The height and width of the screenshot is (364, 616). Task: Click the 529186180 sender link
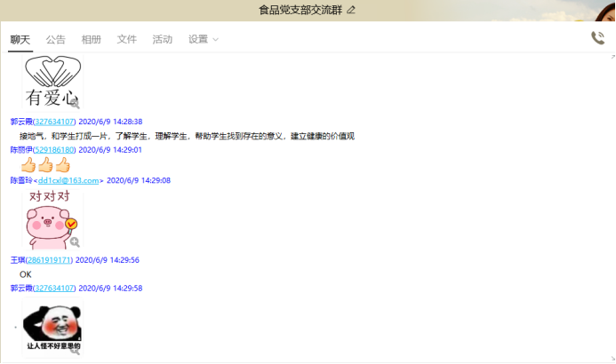pos(54,150)
